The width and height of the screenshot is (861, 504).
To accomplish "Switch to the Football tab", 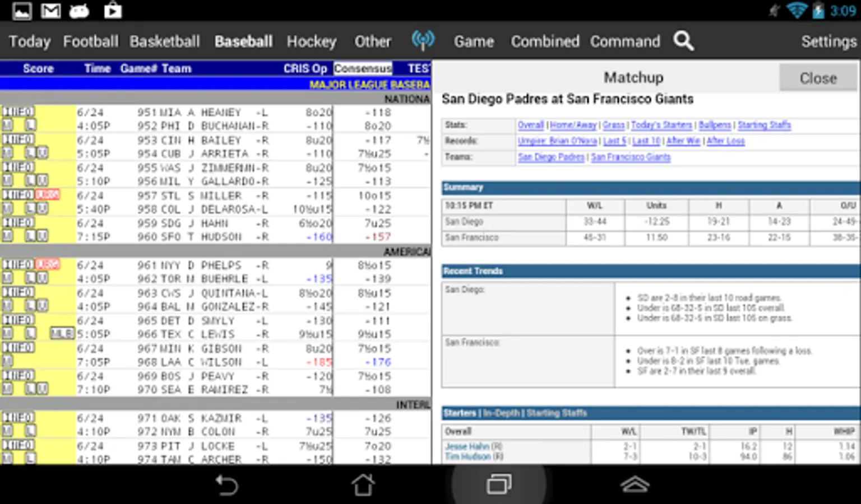I will click(91, 41).
